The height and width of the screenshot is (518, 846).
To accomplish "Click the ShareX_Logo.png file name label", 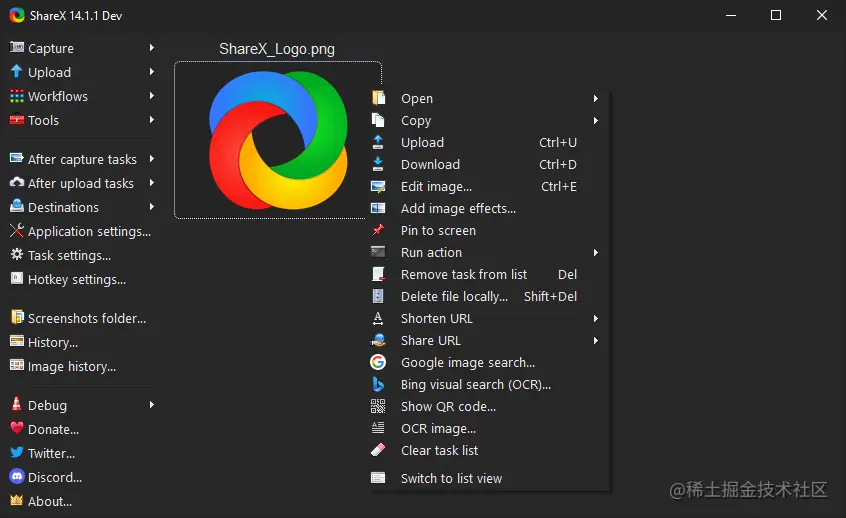I will click(277, 49).
